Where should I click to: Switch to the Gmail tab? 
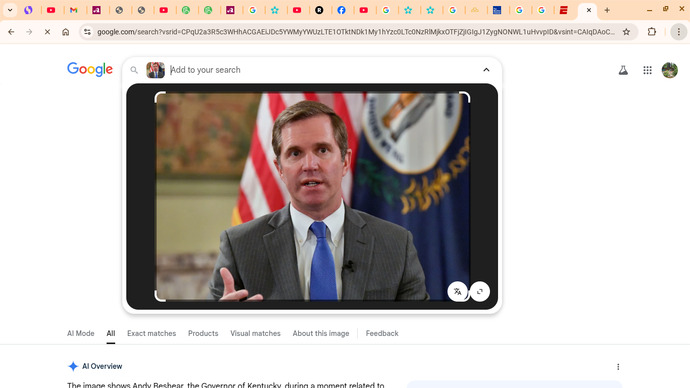73,10
